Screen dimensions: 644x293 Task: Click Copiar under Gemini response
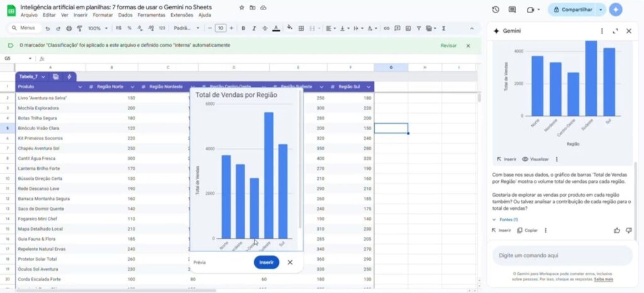point(528,230)
